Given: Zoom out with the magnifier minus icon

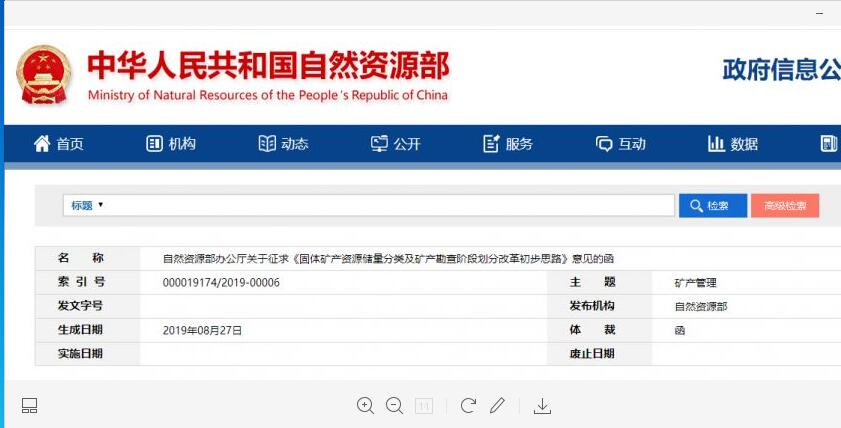Looking at the screenshot, I should tap(394, 406).
